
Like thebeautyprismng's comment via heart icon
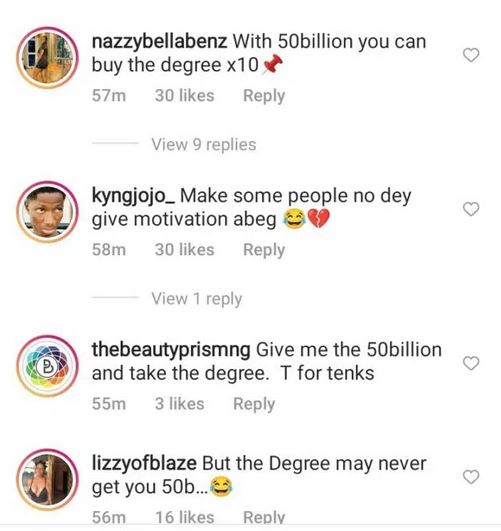[x=471, y=363]
